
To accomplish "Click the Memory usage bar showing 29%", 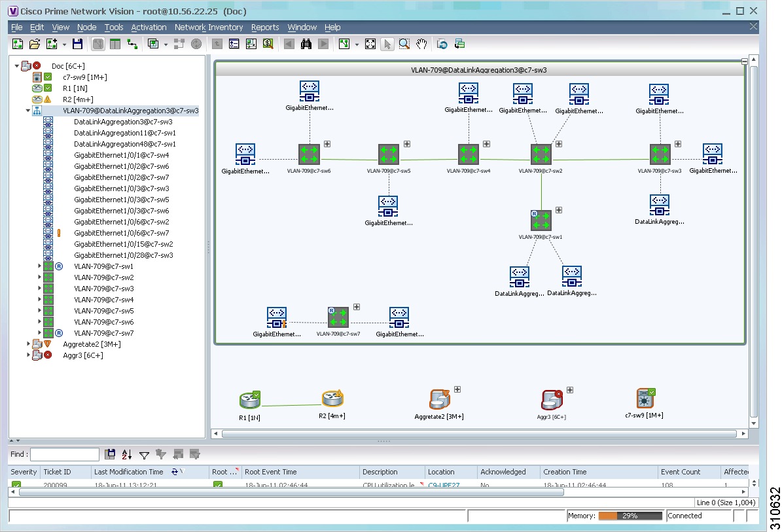I will coord(630,516).
